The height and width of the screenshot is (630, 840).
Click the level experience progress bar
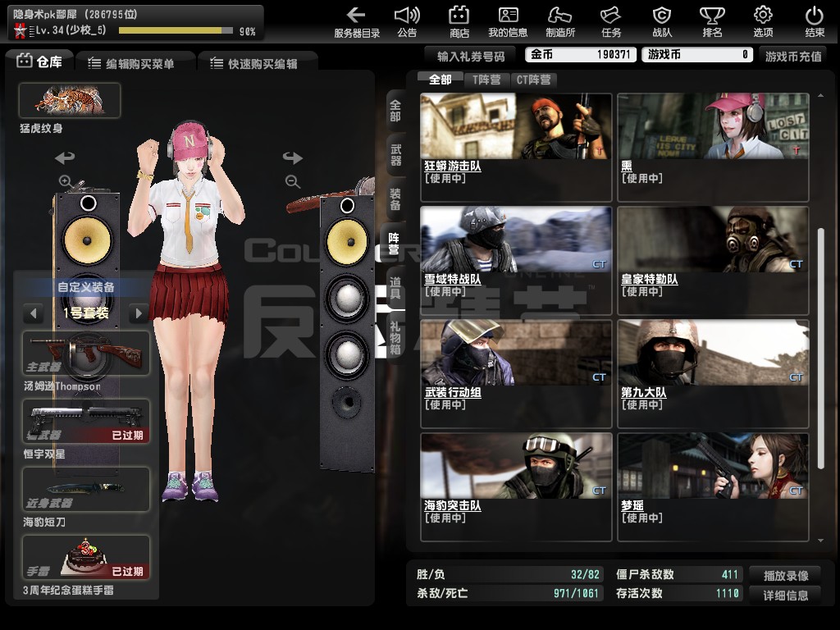coord(176,31)
